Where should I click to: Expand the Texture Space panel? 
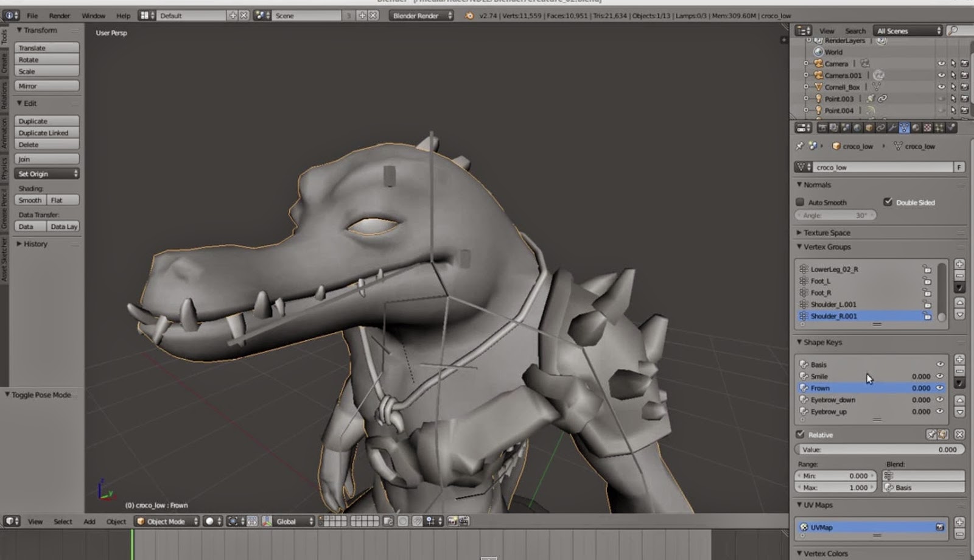(x=826, y=233)
